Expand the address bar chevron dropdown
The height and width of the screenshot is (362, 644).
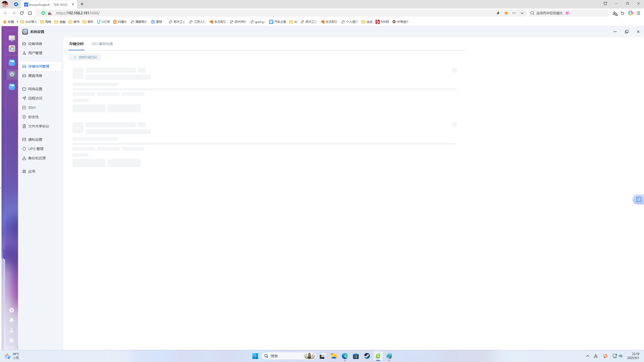tap(522, 13)
